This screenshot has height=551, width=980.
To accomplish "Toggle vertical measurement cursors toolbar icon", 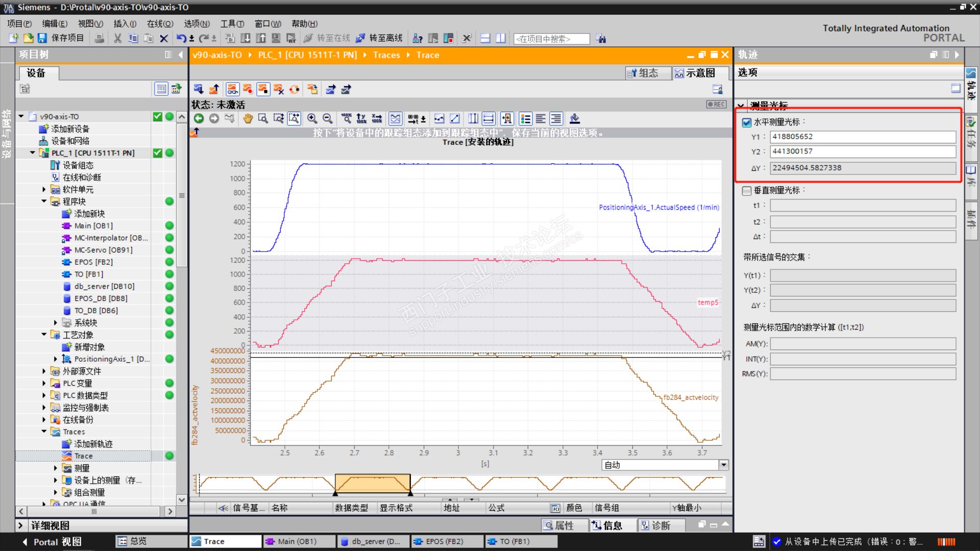I will point(473,119).
